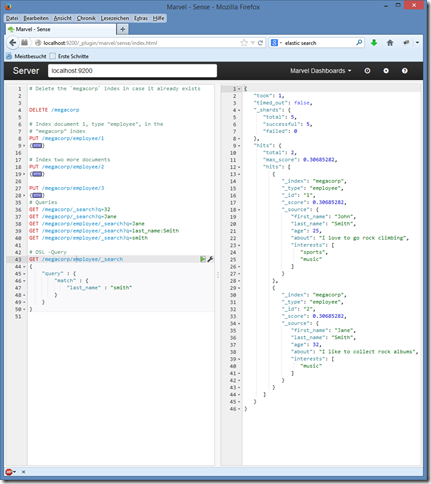The width and height of the screenshot is (431, 484).
Task: Open a new tab with the plus button
Action: [x=122, y=29]
